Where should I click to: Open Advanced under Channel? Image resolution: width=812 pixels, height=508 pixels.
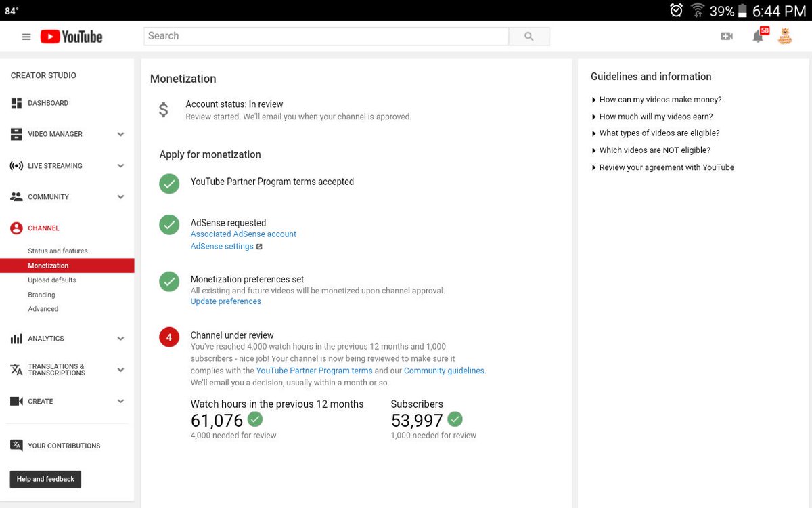click(x=43, y=309)
